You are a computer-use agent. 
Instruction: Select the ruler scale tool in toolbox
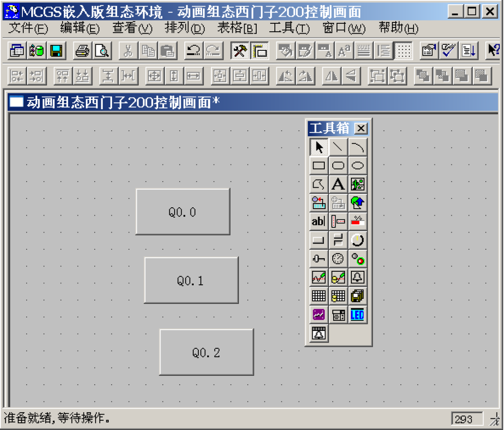coord(338,221)
